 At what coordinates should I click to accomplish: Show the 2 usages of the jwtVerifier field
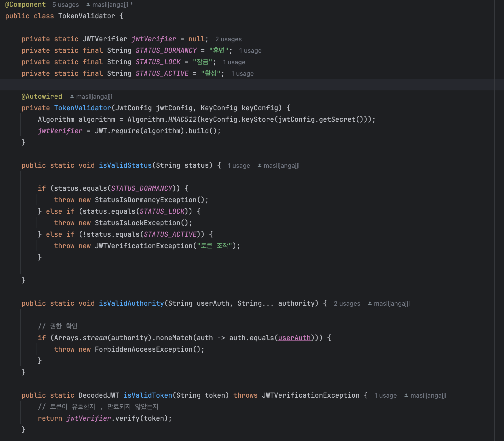pyautogui.click(x=228, y=39)
